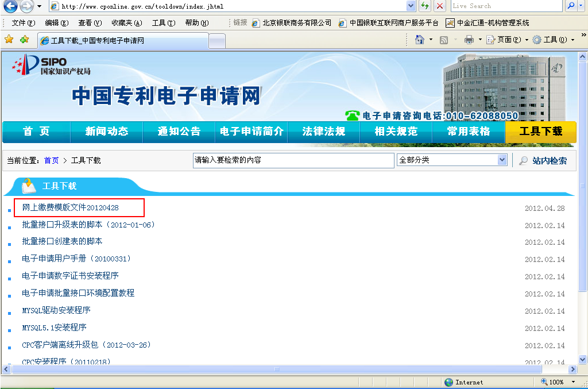The width and height of the screenshot is (588, 389).
Task: Select the 法律法规 navigation tab
Action: [324, 132]
